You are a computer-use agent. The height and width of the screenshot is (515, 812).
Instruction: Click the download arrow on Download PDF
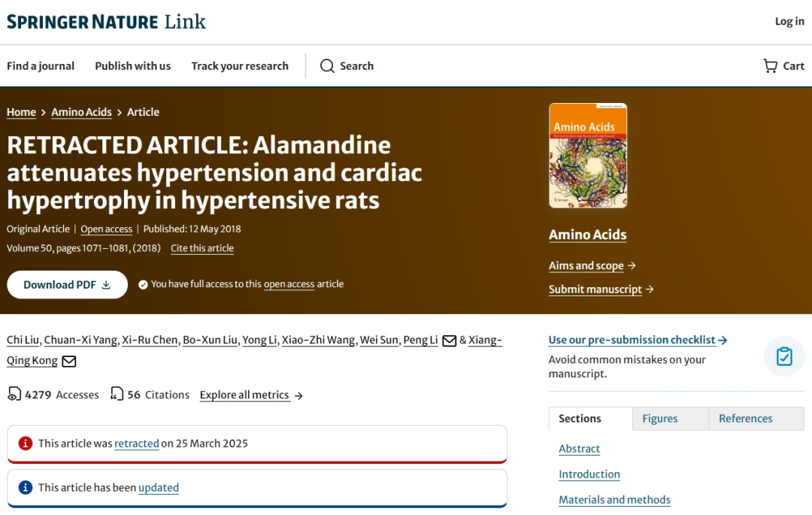click(106, 285)
